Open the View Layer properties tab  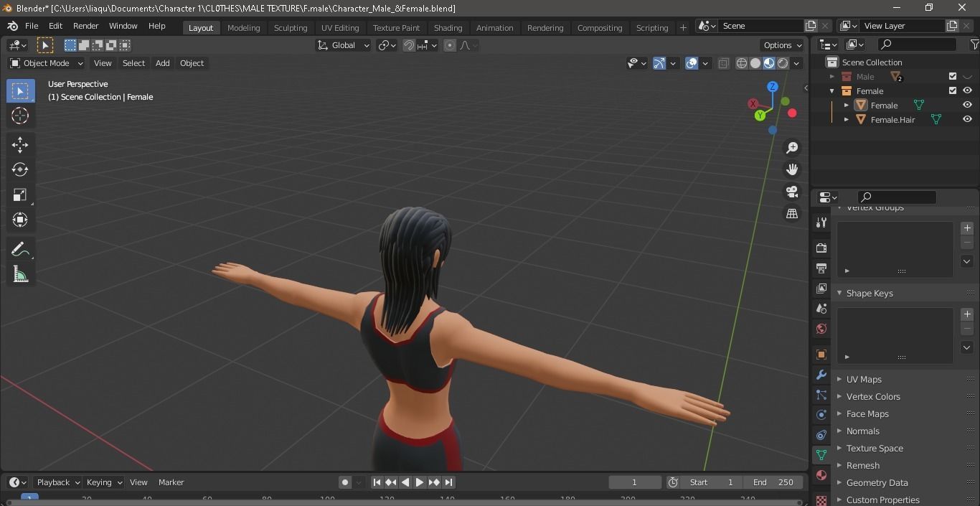(821, 288)
